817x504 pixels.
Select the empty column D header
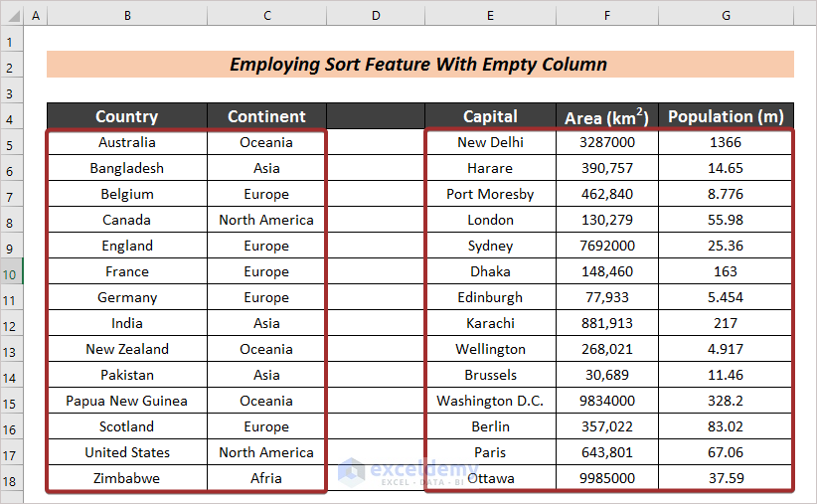click(376, 16)
